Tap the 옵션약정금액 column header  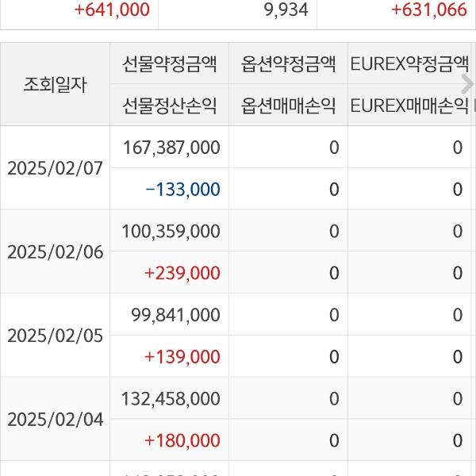pos(288,64)
